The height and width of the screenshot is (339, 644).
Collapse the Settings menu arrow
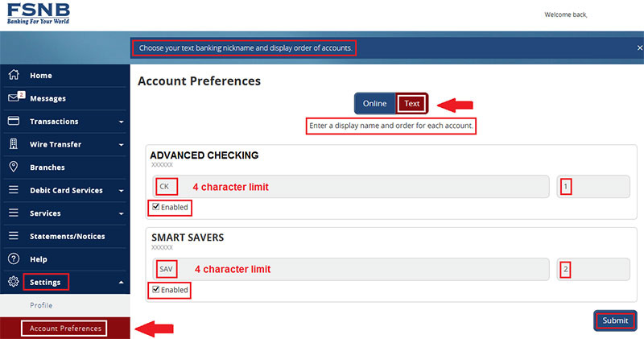122,283
